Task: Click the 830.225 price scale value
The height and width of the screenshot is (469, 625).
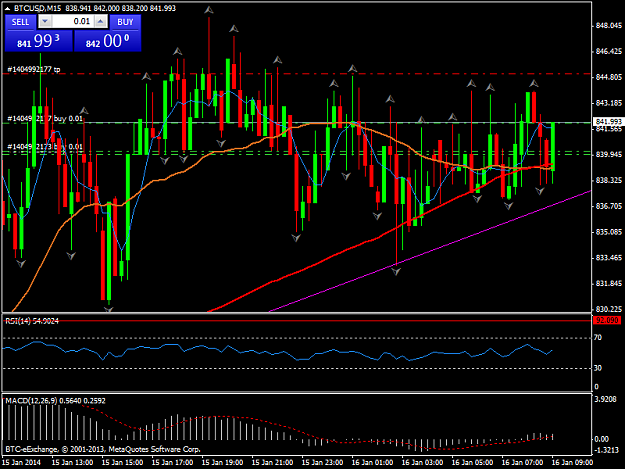Action: click(x=609, y=309)
